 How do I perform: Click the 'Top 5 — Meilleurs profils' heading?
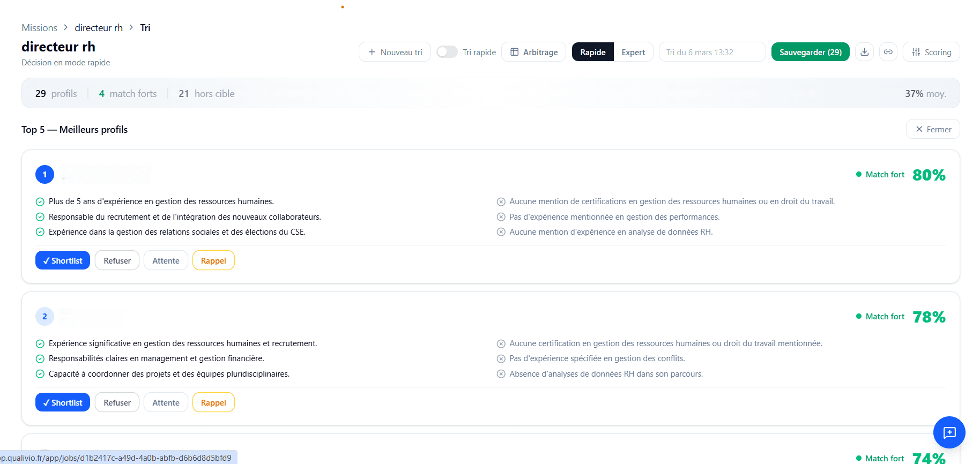tap(75, 130)
